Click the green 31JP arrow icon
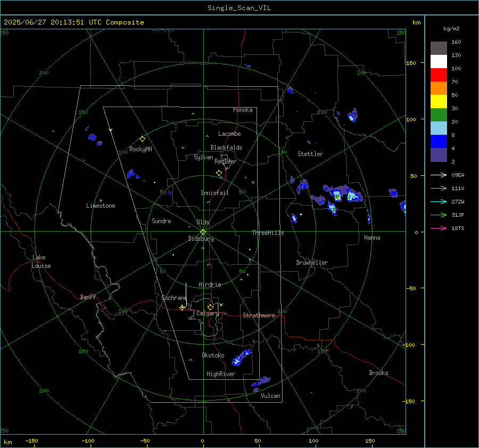479x448 pixels. click(439, 215)
